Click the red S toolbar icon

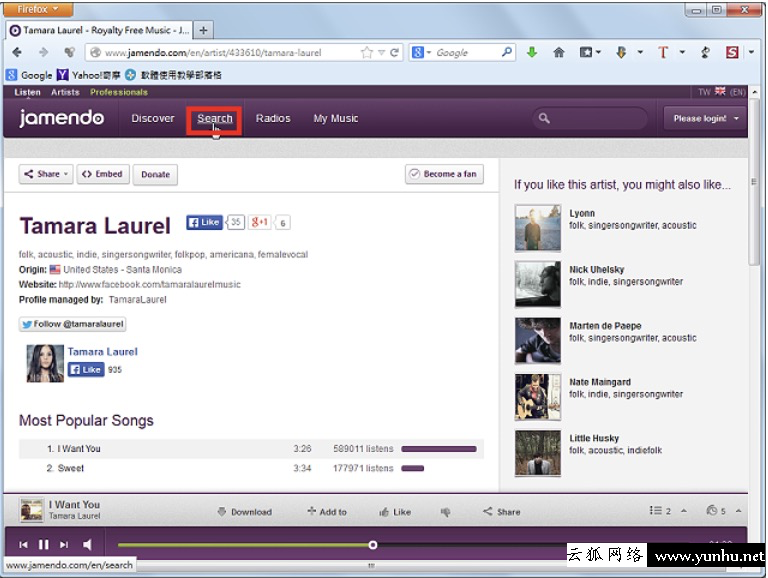click(x=732, y=52)
